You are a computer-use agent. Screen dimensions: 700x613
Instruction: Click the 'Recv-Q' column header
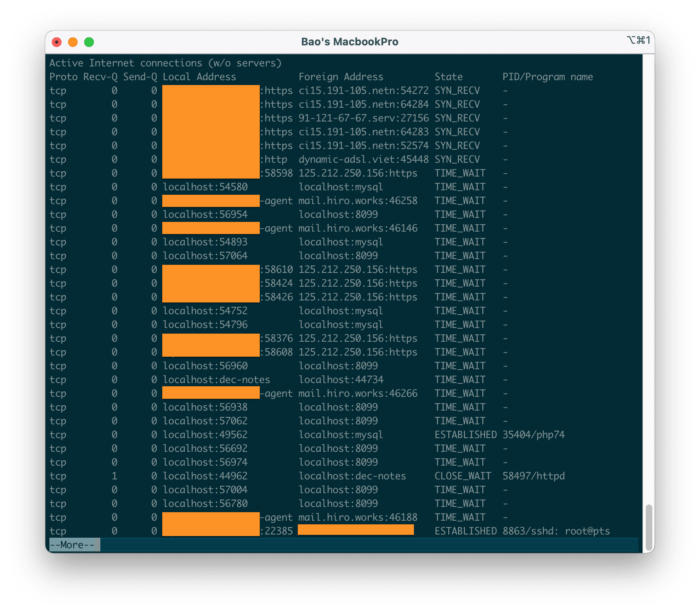pos(100,77)
